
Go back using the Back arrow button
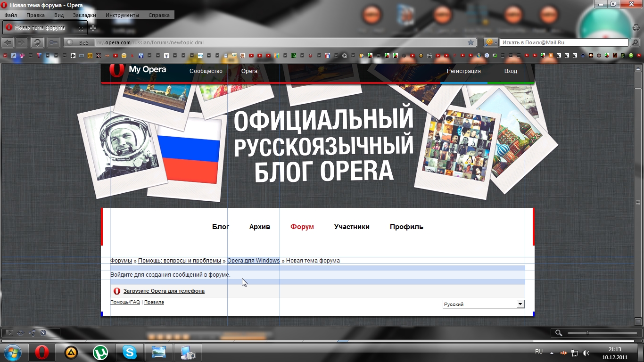pos(8,42)
